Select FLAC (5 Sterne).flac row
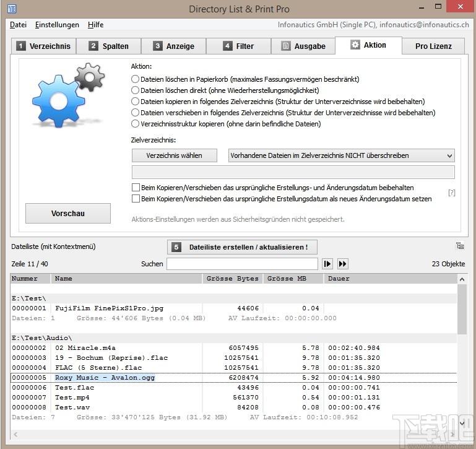This screenshot has height=449, width=476. point(234,368)
